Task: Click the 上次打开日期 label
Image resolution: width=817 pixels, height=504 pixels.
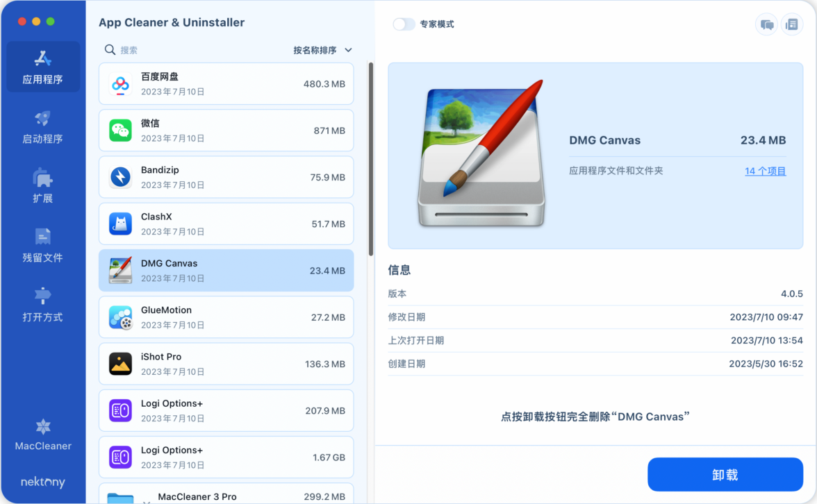Action: pyautogui.click(x=415, y=340)
